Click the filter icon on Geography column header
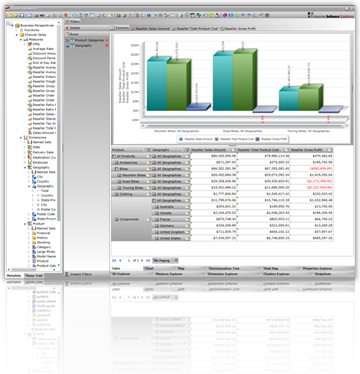Viewport: 360px width, 374px height. tap(187, 150)
